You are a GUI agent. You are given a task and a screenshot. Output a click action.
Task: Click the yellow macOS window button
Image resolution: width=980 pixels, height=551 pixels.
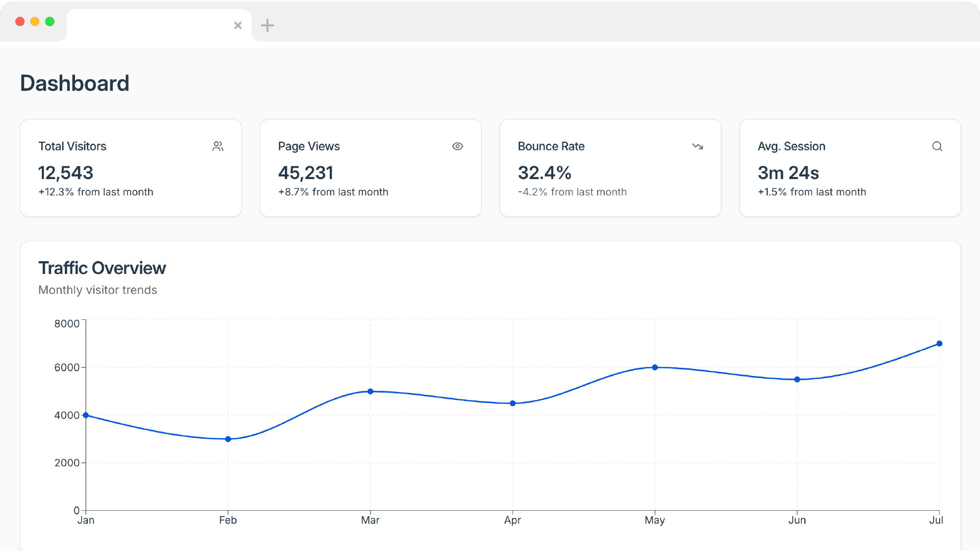coord(35,21)
